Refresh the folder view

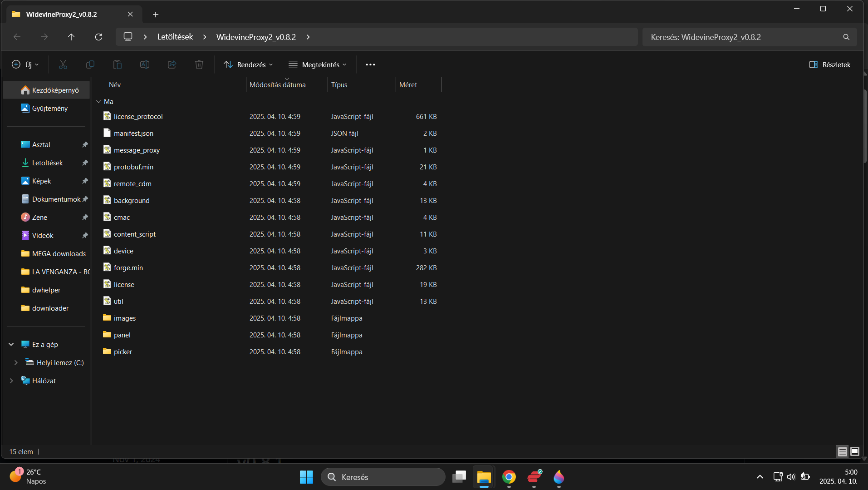click(x=98, y=37)
